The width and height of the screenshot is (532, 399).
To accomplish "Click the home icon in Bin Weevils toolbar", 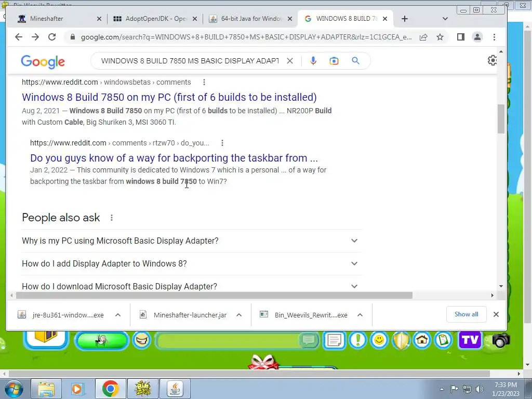I will [422, 340].
